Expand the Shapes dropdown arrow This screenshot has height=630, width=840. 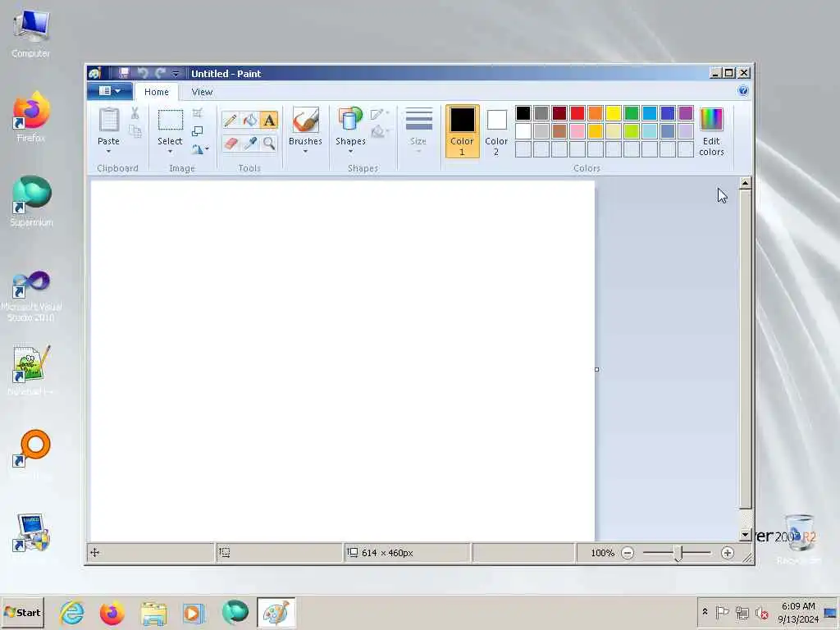[350, 152]
